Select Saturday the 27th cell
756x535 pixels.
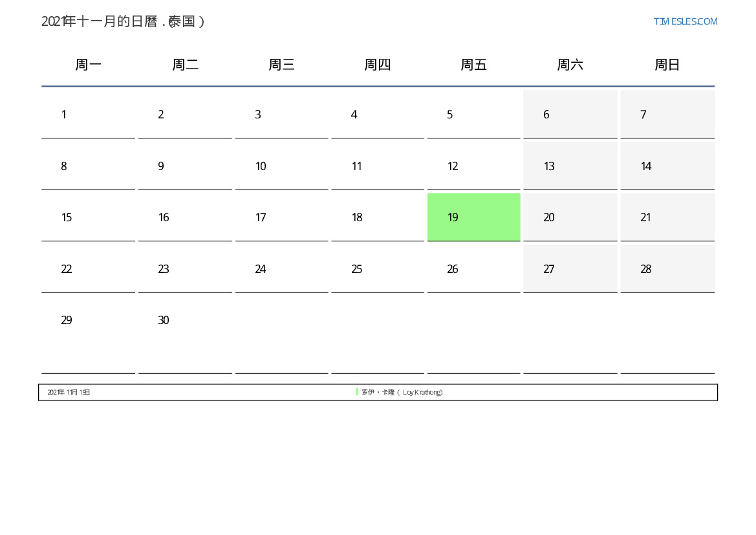pos(570,268)
